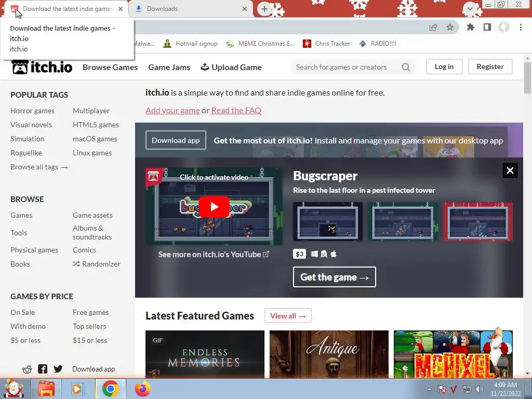Click the Chrome taskbar icon

[110, 389]
